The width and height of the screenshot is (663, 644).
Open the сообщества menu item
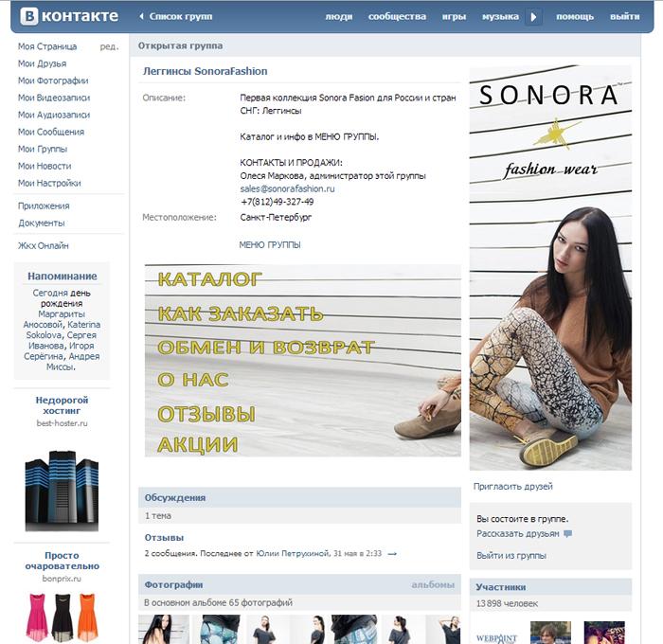click(397, 16)
